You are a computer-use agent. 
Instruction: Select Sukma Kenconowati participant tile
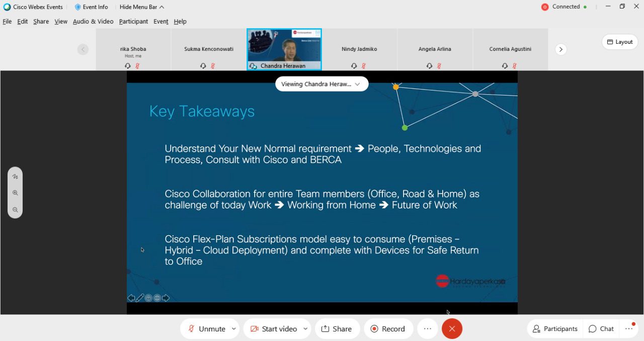[x=209, y=49]
